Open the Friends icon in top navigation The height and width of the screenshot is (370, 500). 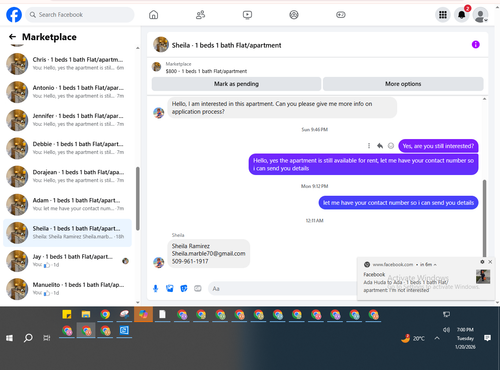tap(200, 15)
